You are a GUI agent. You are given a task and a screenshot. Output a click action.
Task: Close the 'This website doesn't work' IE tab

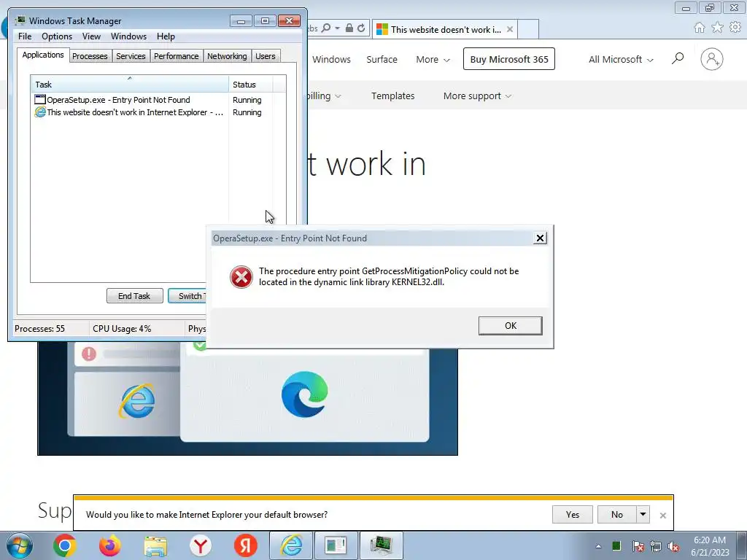coord(510,29)
